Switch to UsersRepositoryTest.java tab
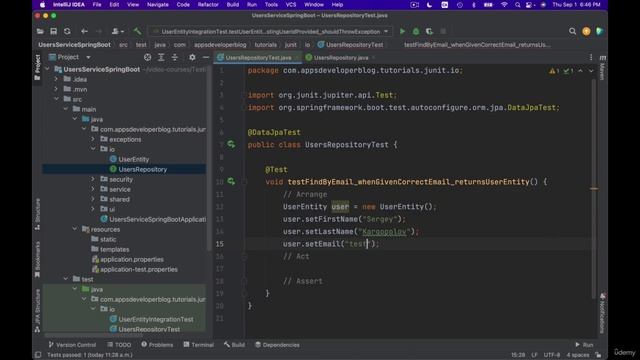 [258, 58]
